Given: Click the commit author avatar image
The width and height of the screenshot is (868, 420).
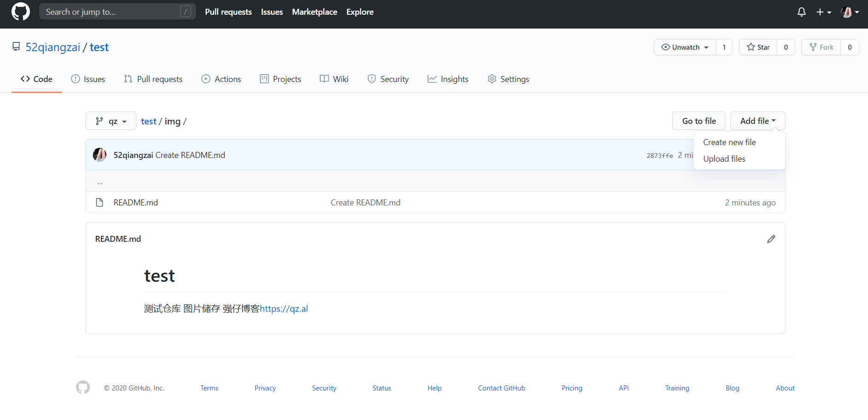Looking at the screenshot, I should click(100, 155).
